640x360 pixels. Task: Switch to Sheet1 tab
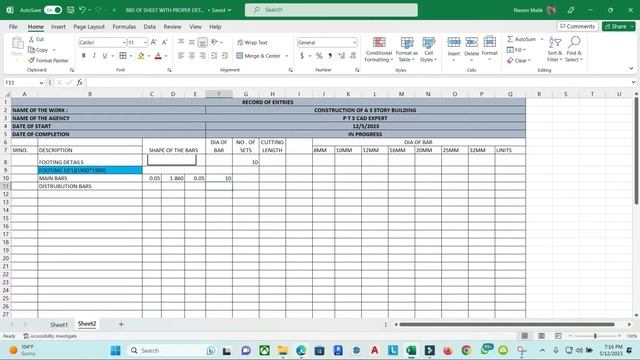coord(59,324)
